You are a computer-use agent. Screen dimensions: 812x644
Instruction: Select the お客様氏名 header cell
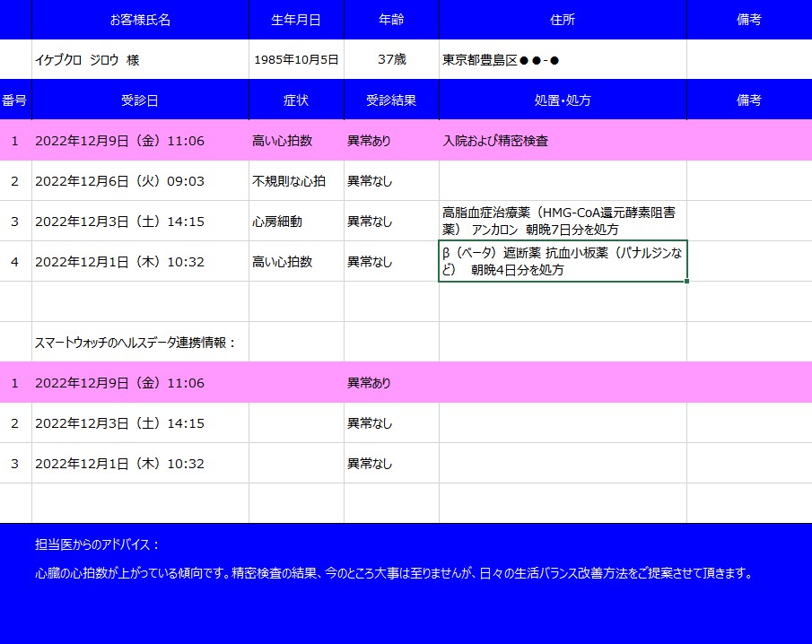tap(140, 20)
